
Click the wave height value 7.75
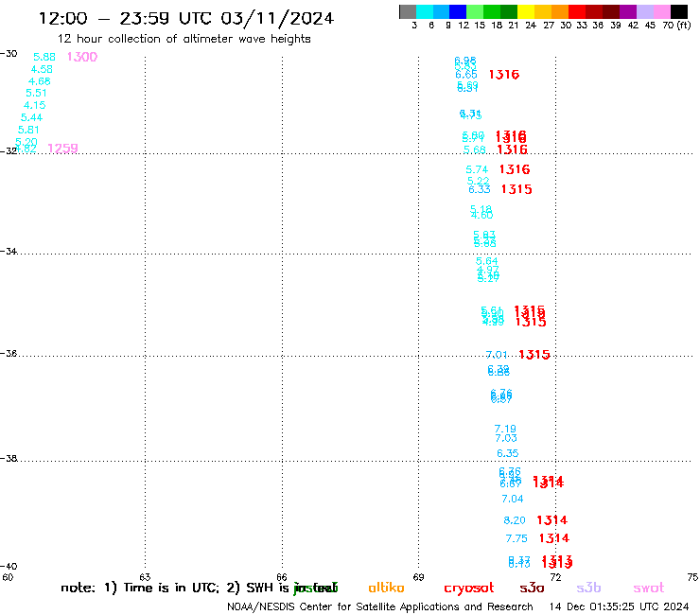[x=516, y=539]
